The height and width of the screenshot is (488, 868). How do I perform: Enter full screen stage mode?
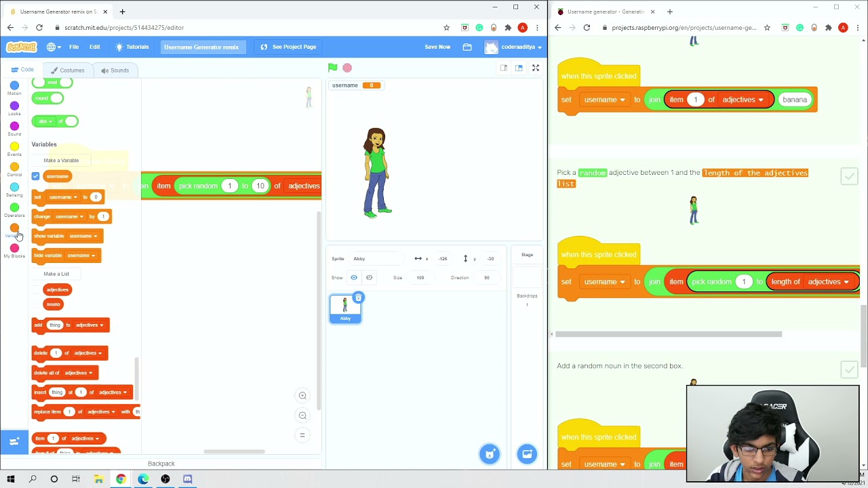pos(536,68)
